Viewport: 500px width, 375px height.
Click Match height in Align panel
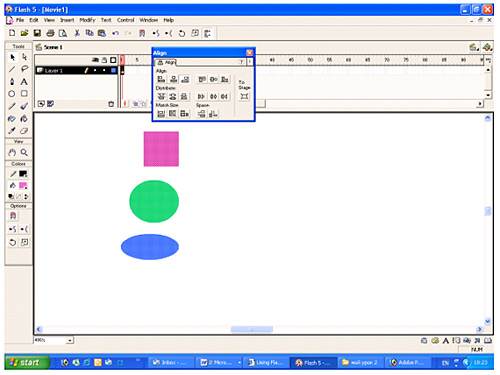click(x=173, y=114)
